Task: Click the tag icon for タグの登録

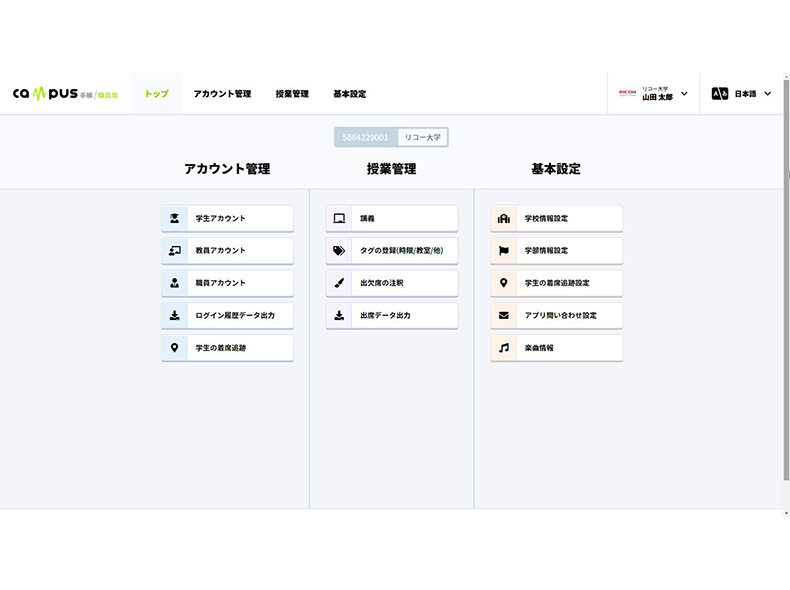Action: (x=339, y=250)
